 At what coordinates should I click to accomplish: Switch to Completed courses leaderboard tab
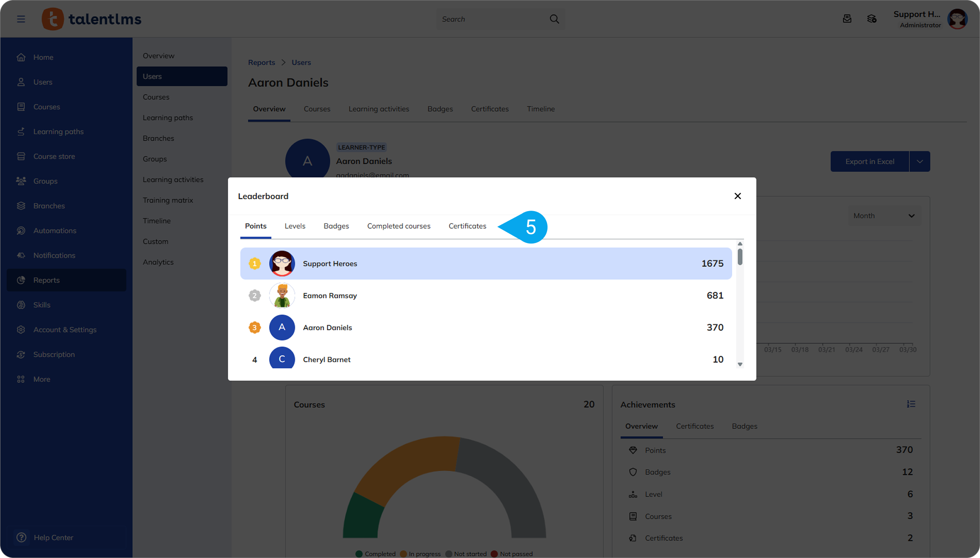point(398,226)
